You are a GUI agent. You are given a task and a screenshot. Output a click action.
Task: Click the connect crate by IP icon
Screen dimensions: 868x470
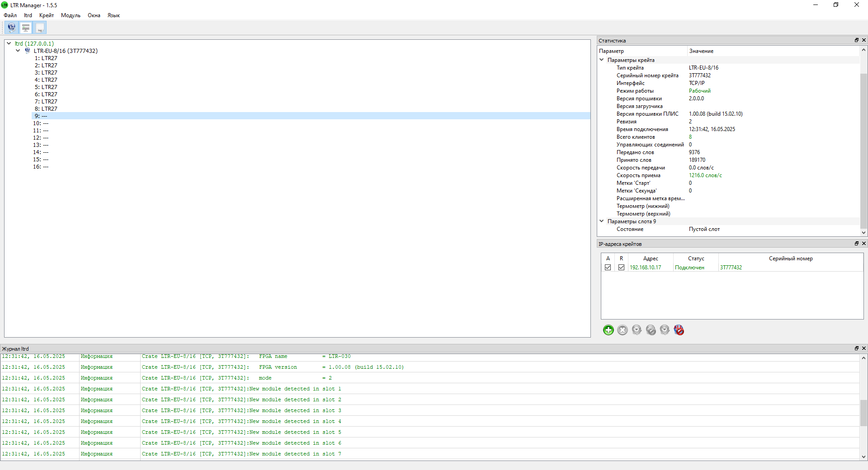coord(637,330)
